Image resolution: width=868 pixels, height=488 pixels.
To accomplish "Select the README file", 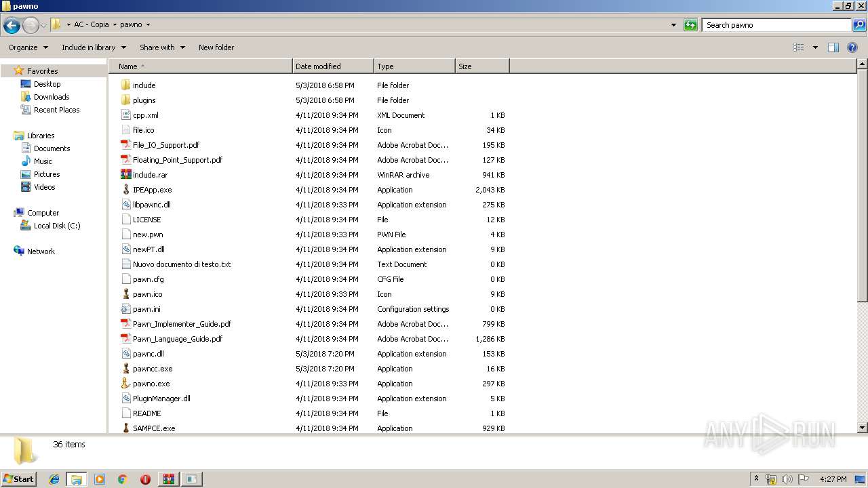I will tap(147, 413).
